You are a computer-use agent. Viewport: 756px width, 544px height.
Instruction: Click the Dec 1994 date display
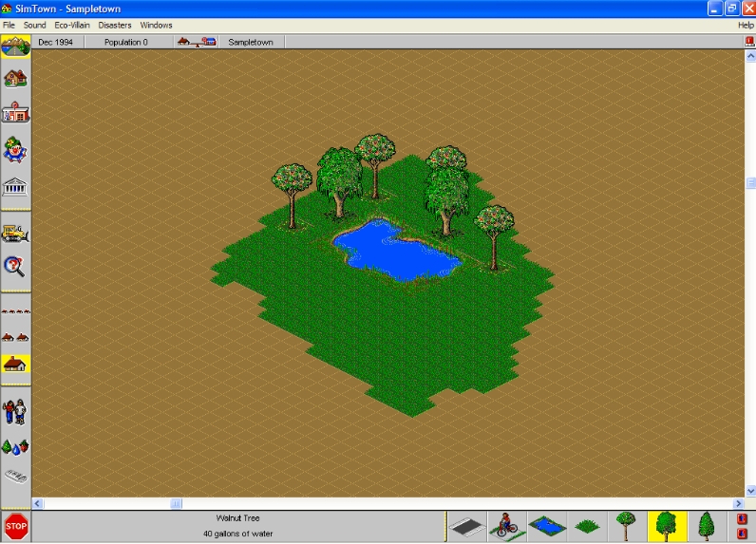point(55,43)
